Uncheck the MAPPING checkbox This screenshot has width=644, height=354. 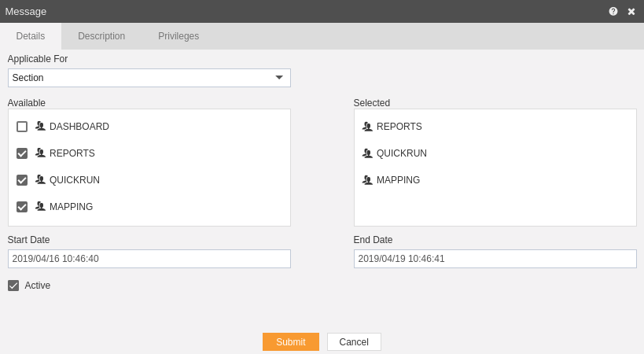(x=22, y=207)
